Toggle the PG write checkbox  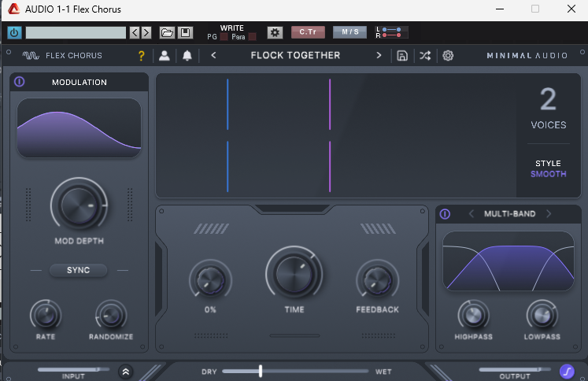(224, 37)
